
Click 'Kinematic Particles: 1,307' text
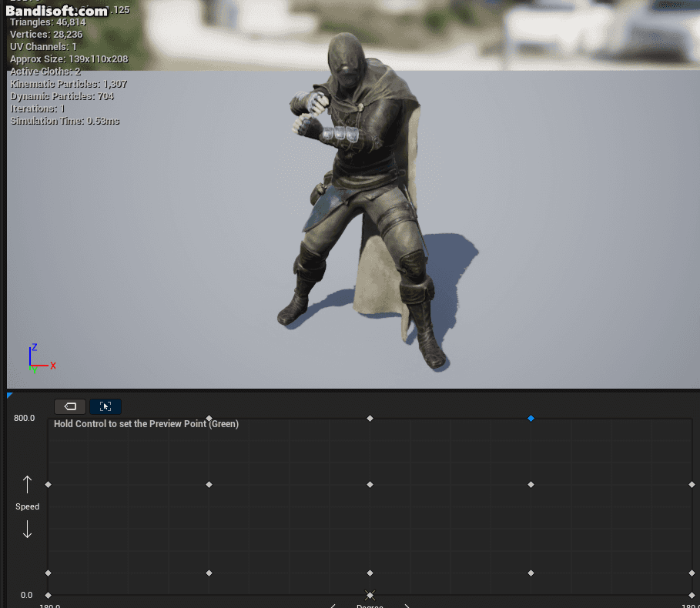[69, 84]
